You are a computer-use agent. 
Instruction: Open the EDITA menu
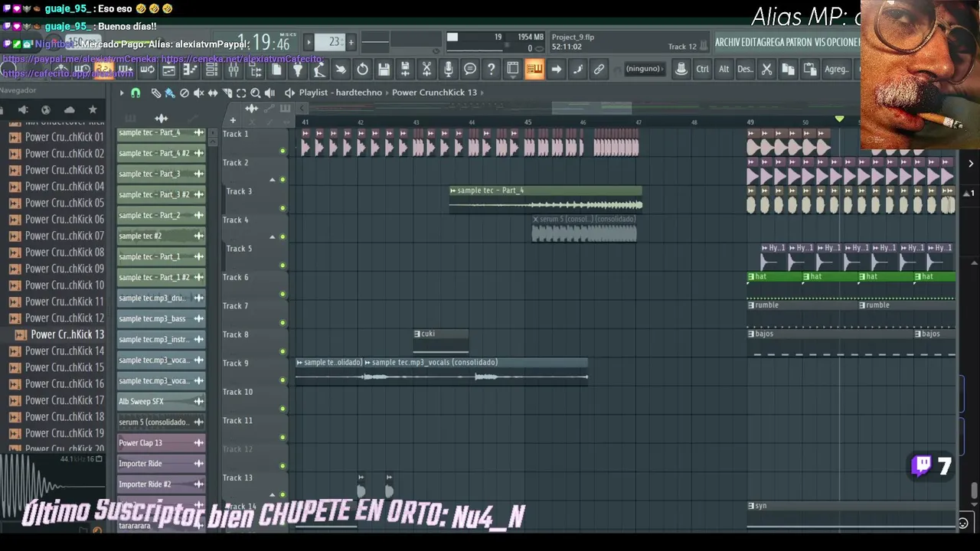[749, 43]
